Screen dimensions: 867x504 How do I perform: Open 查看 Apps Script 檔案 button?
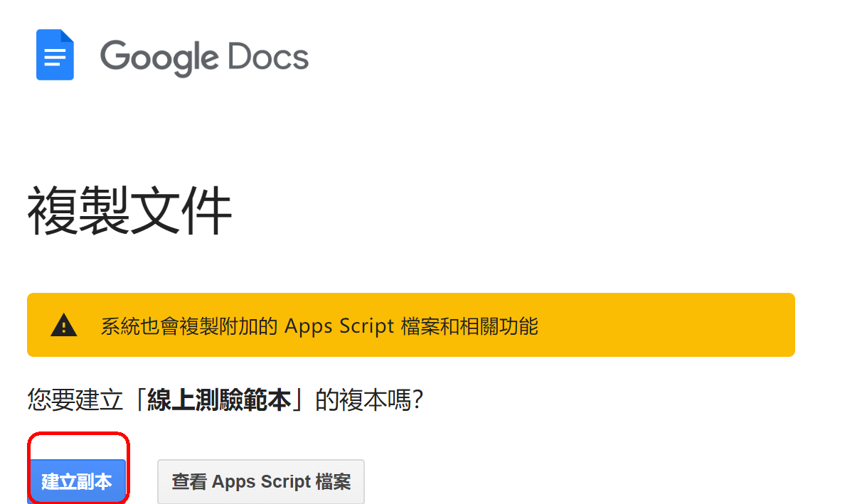260,481
